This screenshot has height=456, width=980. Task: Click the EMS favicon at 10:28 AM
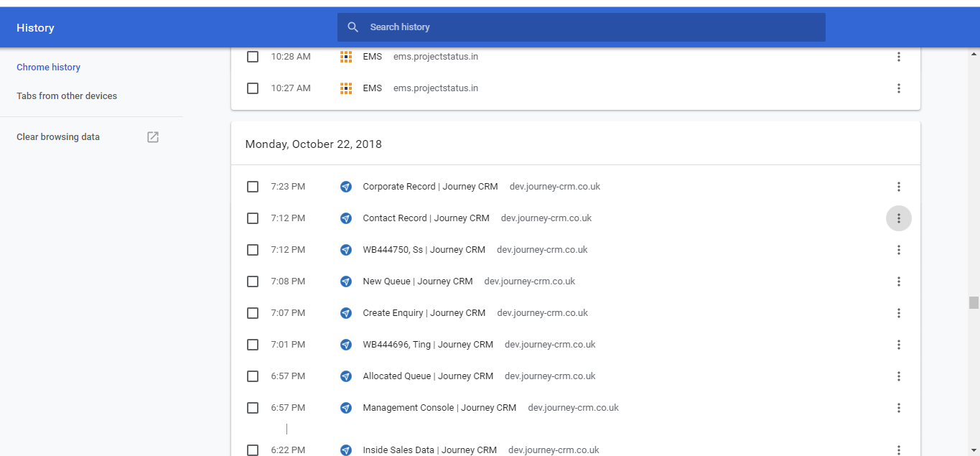click(x=346, y=57)
